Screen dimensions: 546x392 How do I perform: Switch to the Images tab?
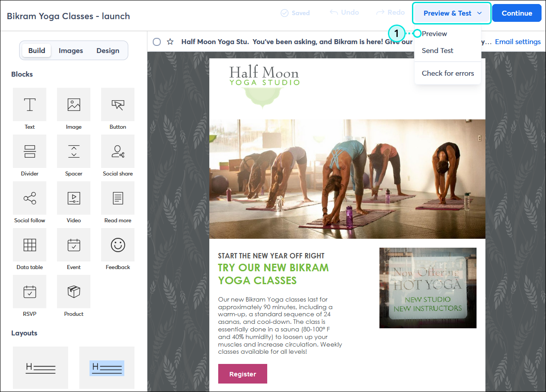tap(71, 50)
